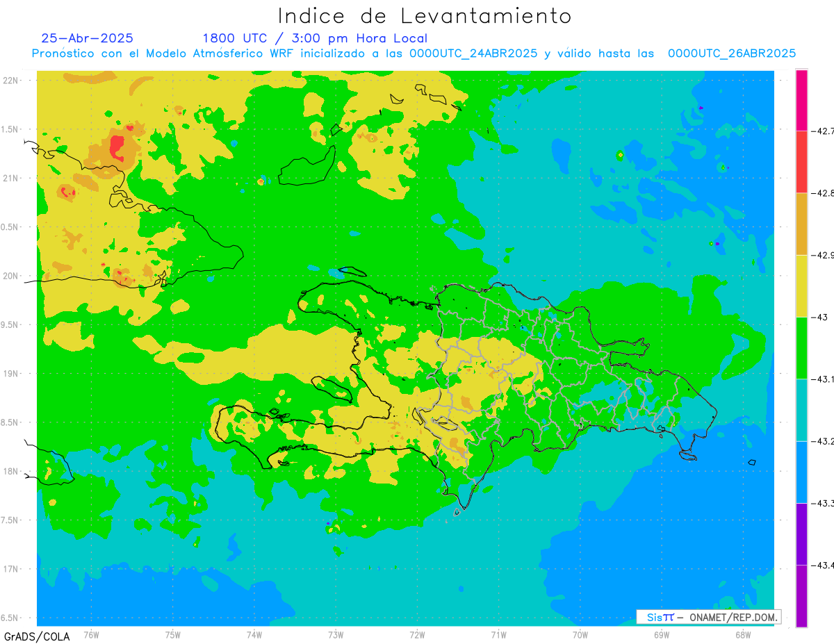Click the latitude label '0.5N'
Viewport: 834px width, 644px height.
point(10,227)
